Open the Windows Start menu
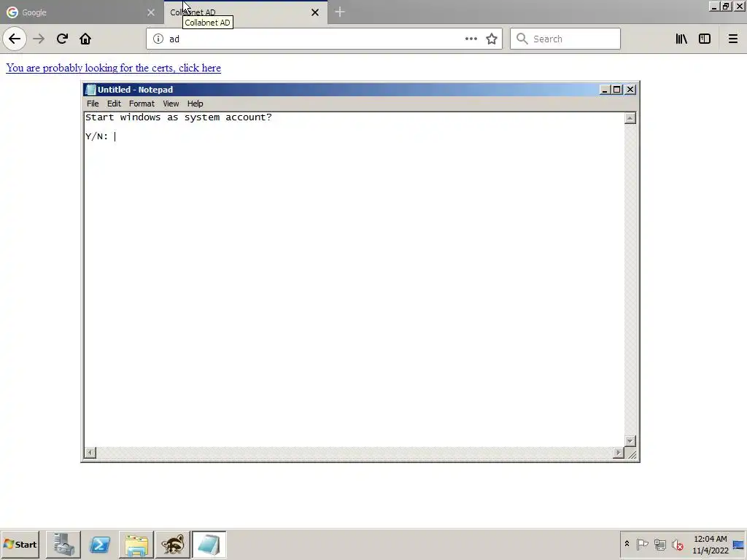Viewport: 747px width, 560px height. pos(20,544)
